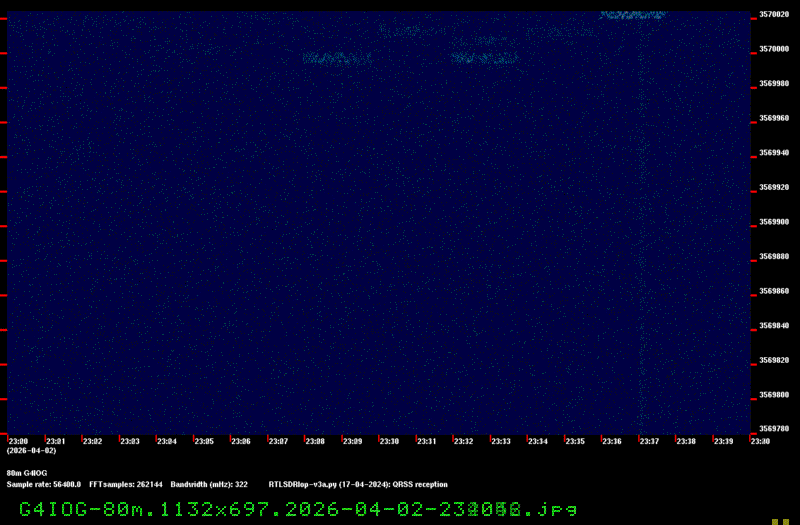Click the 3569980 frequency label
Image resolution: width=800 pixels, height=525 pixels.
click(x=774, y=83)
